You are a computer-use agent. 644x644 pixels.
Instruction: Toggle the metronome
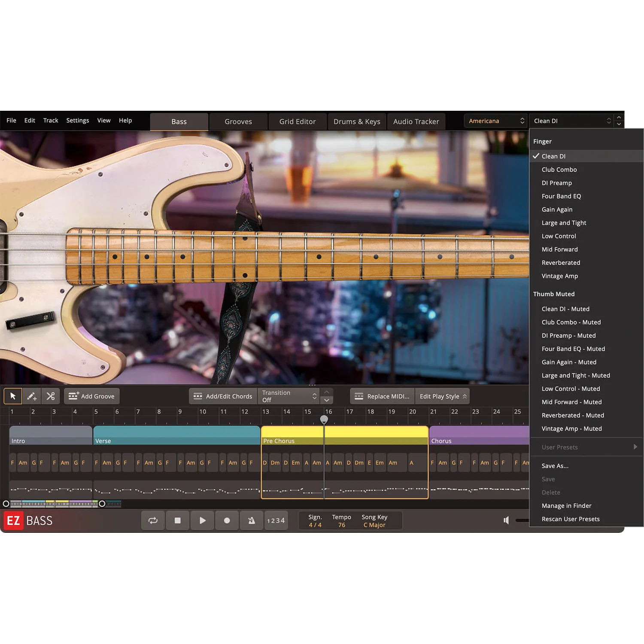coord(252,520)
